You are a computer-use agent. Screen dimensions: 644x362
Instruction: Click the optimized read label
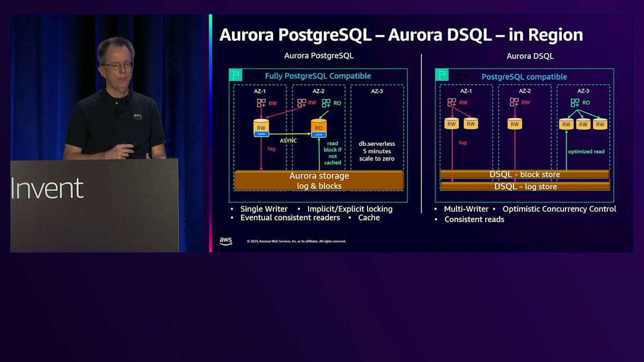pos(586,152)
